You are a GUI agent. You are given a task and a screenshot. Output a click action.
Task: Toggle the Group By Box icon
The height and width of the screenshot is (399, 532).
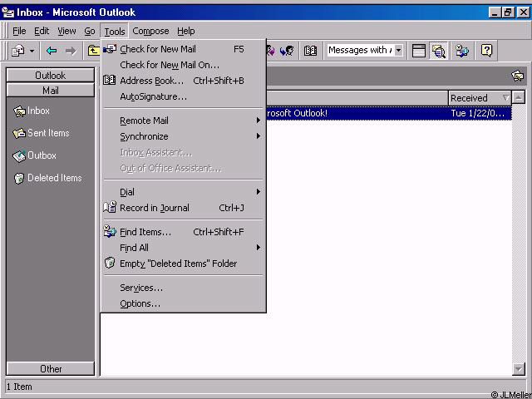click(x=419, y=51)
